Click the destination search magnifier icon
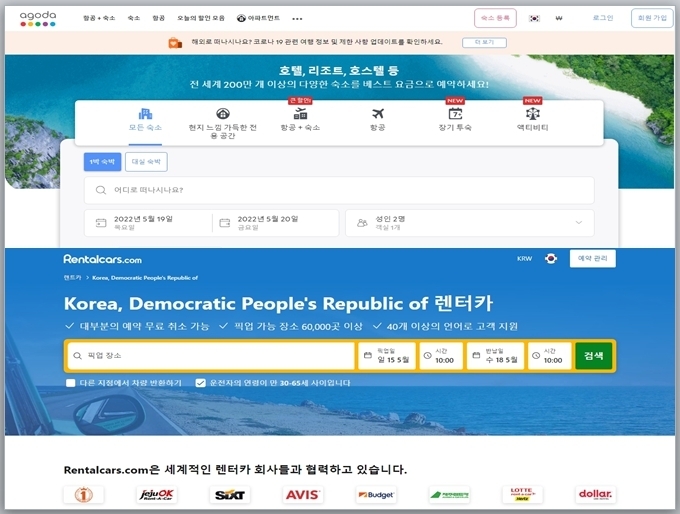Image resolution: width=680 pixels, height=514 pixels. [x=101, y=190]
